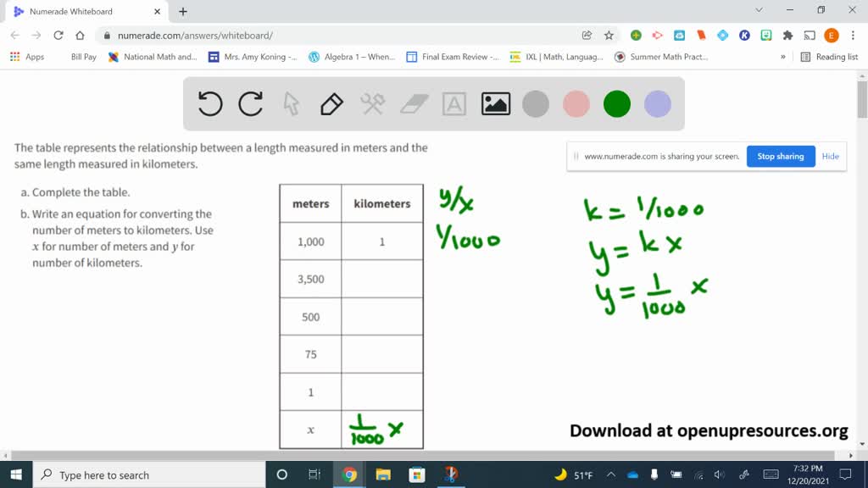Insert an image onto the whiteboard
Viewport: 868px width, 488px height.
point(495,103)
